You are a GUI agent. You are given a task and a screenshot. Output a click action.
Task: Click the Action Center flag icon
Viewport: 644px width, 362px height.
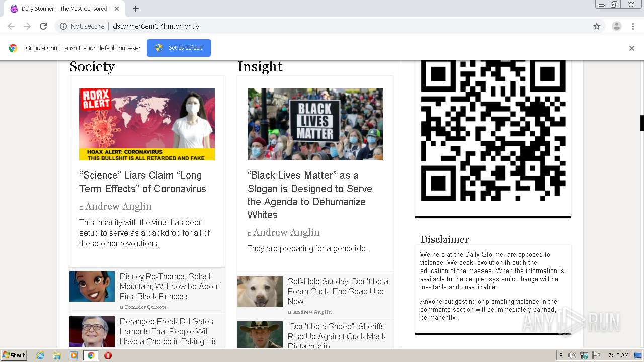click(596, 355)
